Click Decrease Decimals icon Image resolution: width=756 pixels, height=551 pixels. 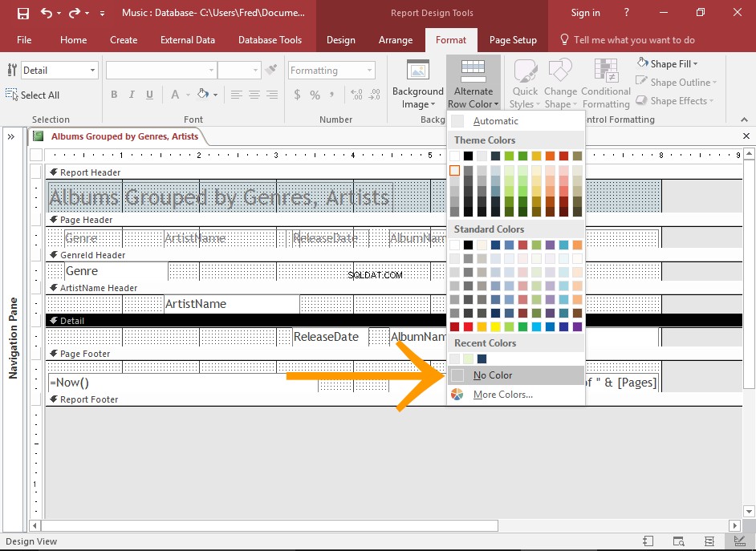tap(374, 95)
